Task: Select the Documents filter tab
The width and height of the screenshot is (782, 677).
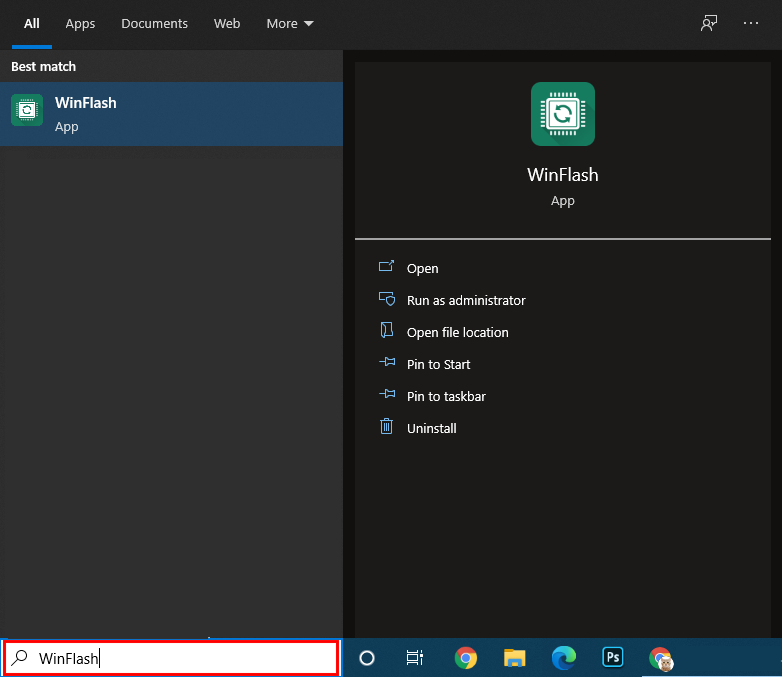Action: [154, 23]
